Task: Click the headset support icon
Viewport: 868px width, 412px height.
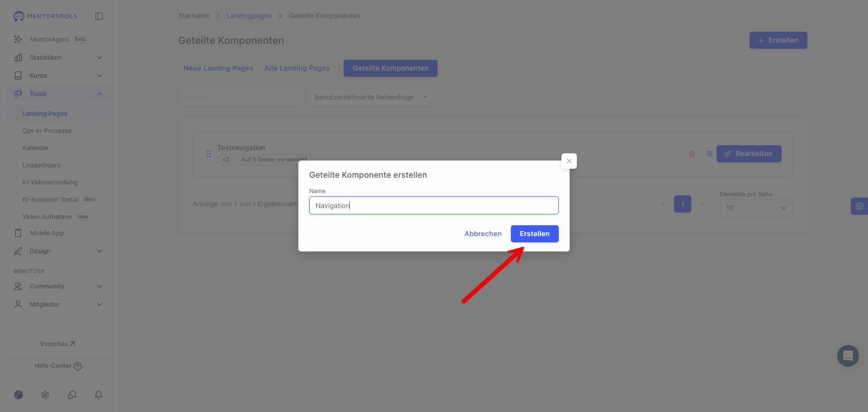Action: point(72,395)
